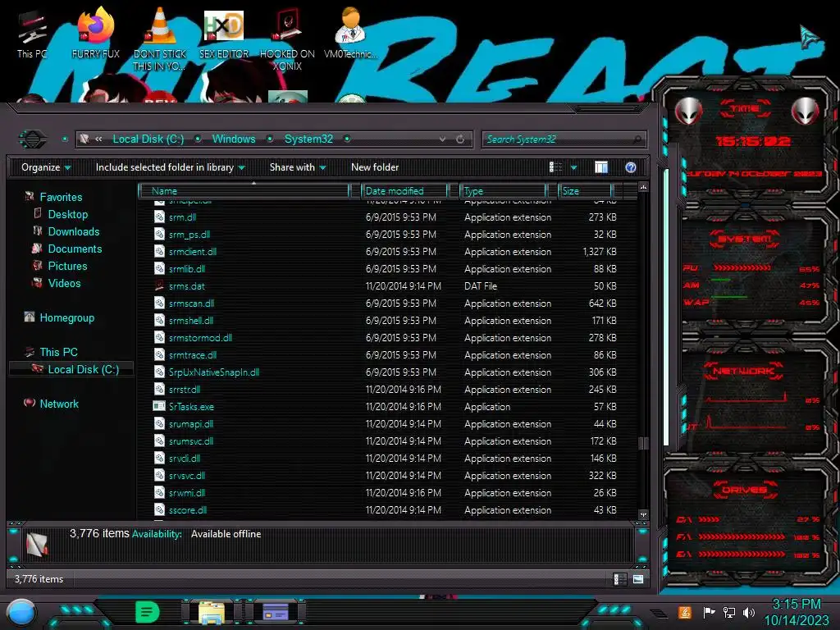Open the network tray icon
Image resolution: width=840 pixels, height=630 pixels.
click(729, 612)
